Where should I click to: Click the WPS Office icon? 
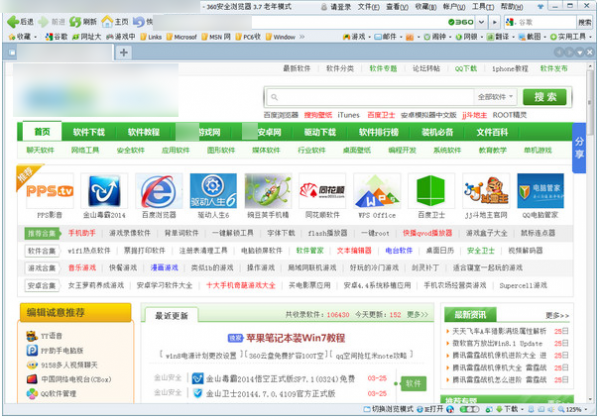pyautogui.click(x=377, y=191)
